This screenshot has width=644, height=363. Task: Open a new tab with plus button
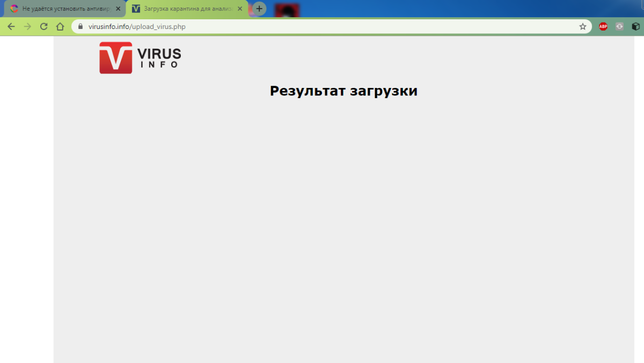pyautogui.click(x=259, y=9)
